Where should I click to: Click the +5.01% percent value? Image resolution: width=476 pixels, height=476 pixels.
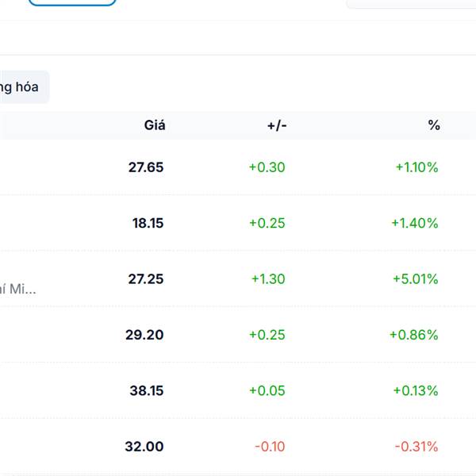(415, 278)
